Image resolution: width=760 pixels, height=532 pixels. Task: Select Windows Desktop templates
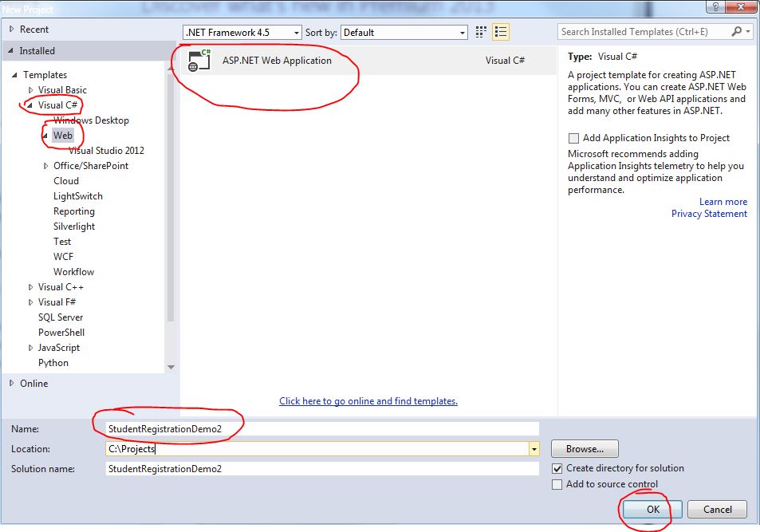click(91, 120)
